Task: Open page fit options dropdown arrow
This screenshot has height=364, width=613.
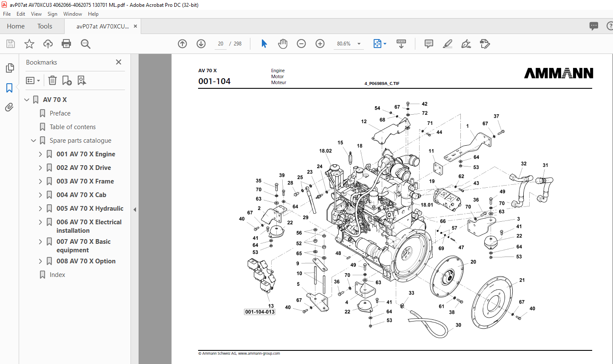Action: pos(385,44)
